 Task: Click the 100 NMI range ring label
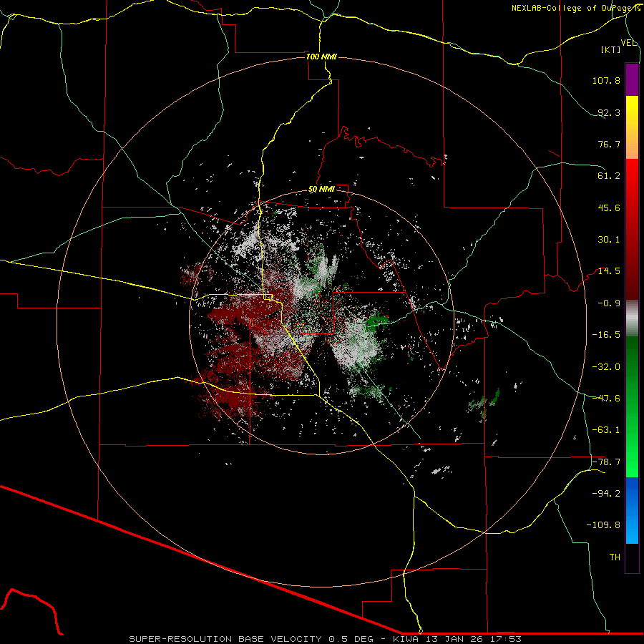coord(321,57)
